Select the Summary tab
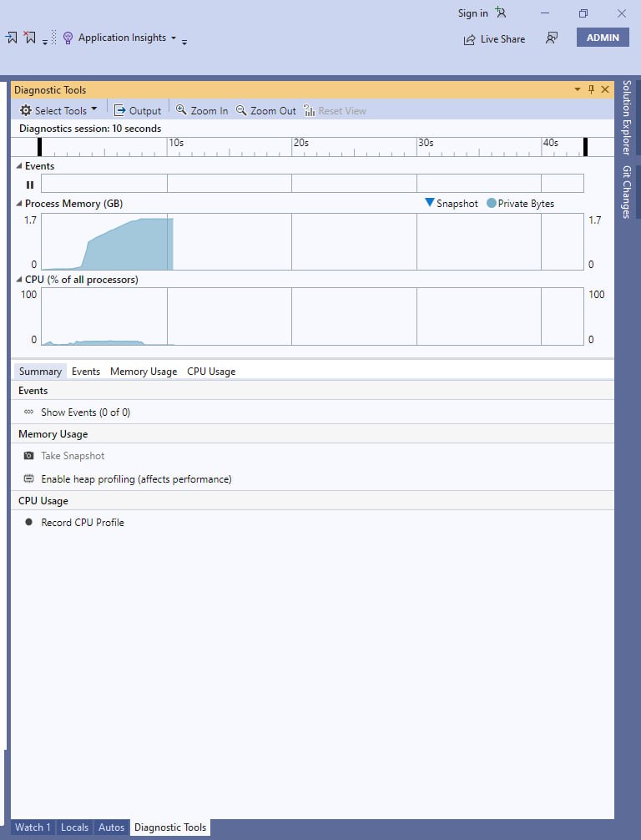This screenshot has height=840, width=641. click(x=40, y=372)
